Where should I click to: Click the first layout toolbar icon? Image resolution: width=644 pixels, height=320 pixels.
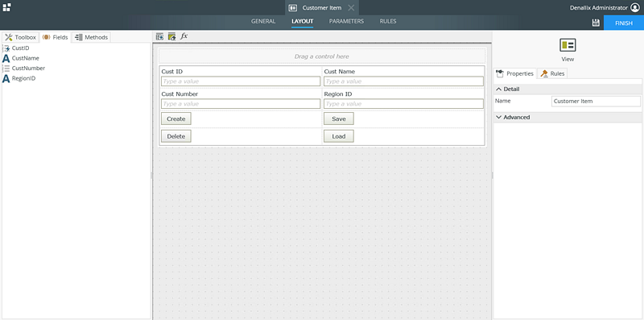pyautogui.click(x=159, y=36)
